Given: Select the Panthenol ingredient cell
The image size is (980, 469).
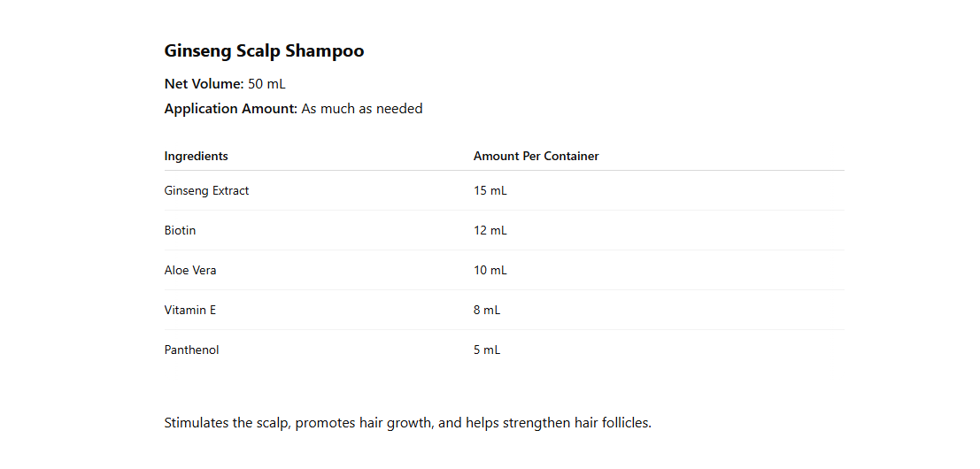Looking at the screenshot, I should pyautogui.click(x=192, y=350).
